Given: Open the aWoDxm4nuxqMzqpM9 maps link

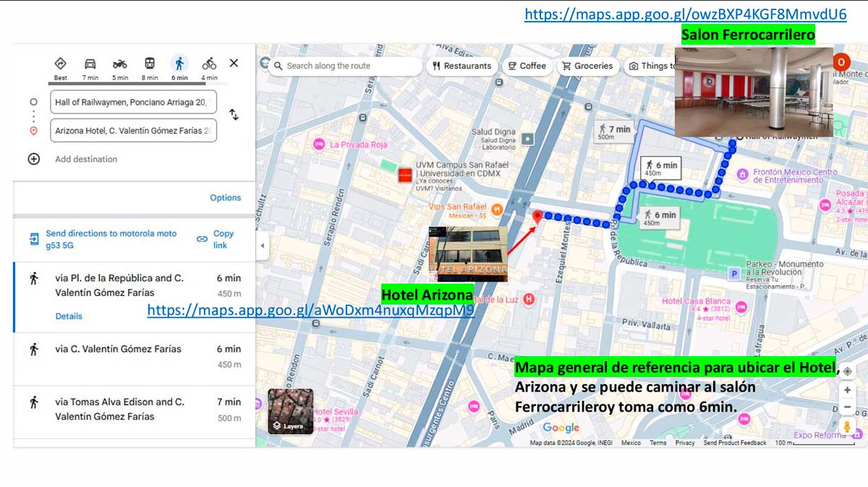Looking at the screenshot, I should pyautogui.click(x=311, y=310).
